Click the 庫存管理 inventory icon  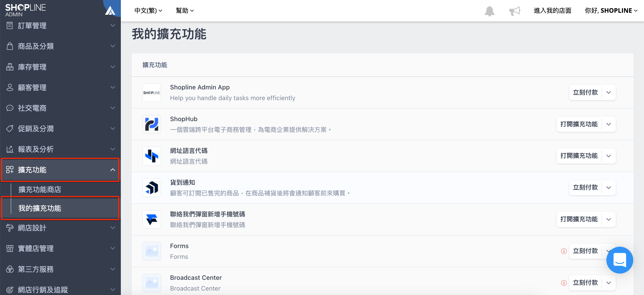tap(9, 67)
